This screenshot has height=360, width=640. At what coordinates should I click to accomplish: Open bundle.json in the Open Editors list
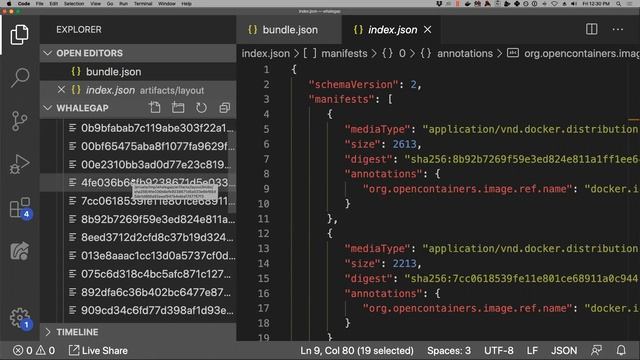pyautogui.click(x=138, y=72)
